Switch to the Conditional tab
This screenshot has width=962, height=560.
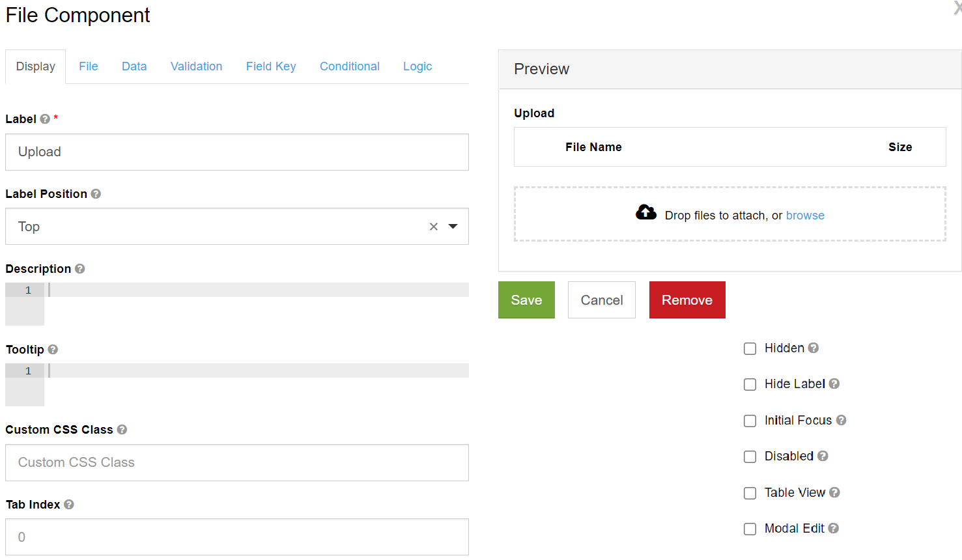350,66
